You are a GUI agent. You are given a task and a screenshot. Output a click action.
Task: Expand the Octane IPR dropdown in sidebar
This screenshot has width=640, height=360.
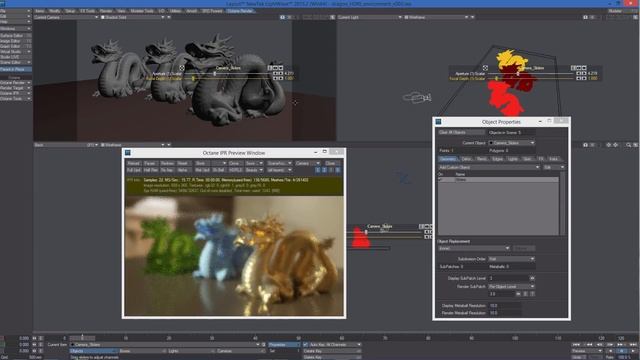[16, 93]
